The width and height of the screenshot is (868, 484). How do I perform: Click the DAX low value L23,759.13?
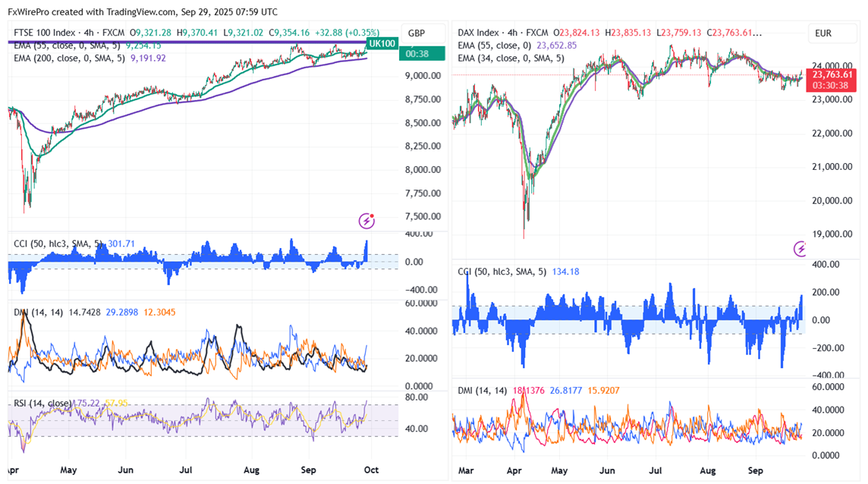tap(678, 33)
